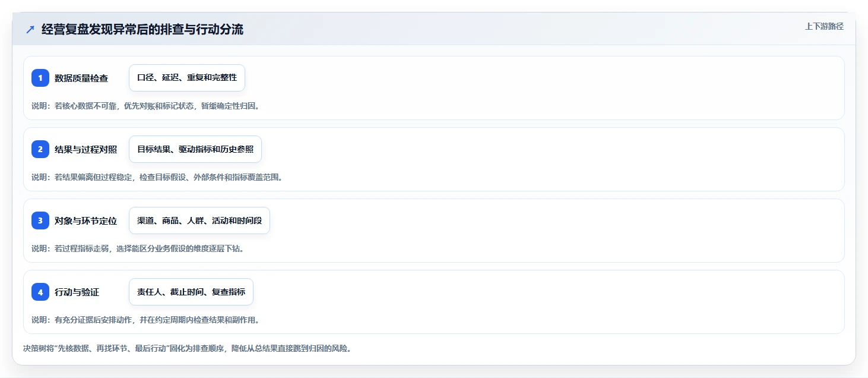The width and height of the screenshot is (868, 378).
Task: Click the note starting 说明：若结果偏离但过程稳定
Action: click(x=157, y=177)
